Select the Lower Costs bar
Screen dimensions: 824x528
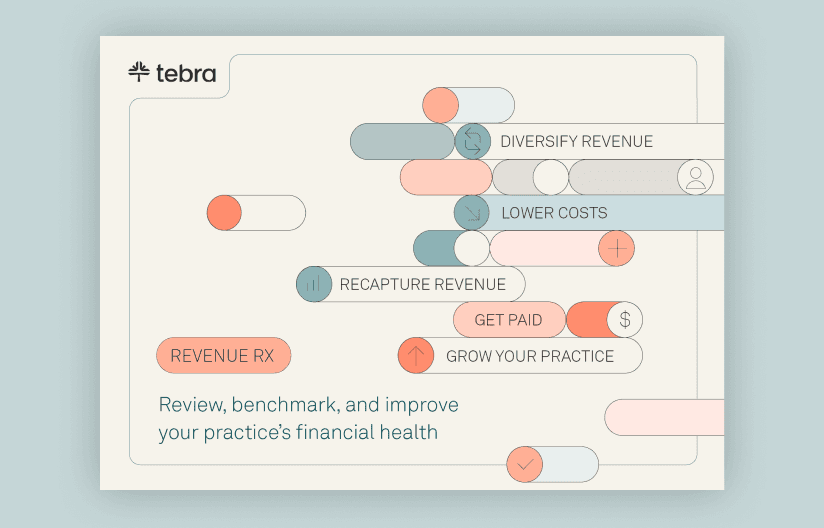[589, 213]
